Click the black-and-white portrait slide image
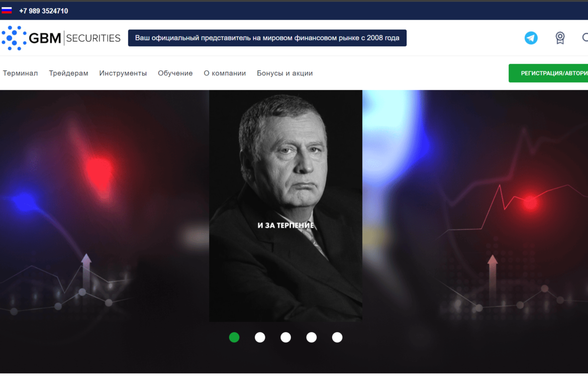588x382 pixels. point(286,206)
